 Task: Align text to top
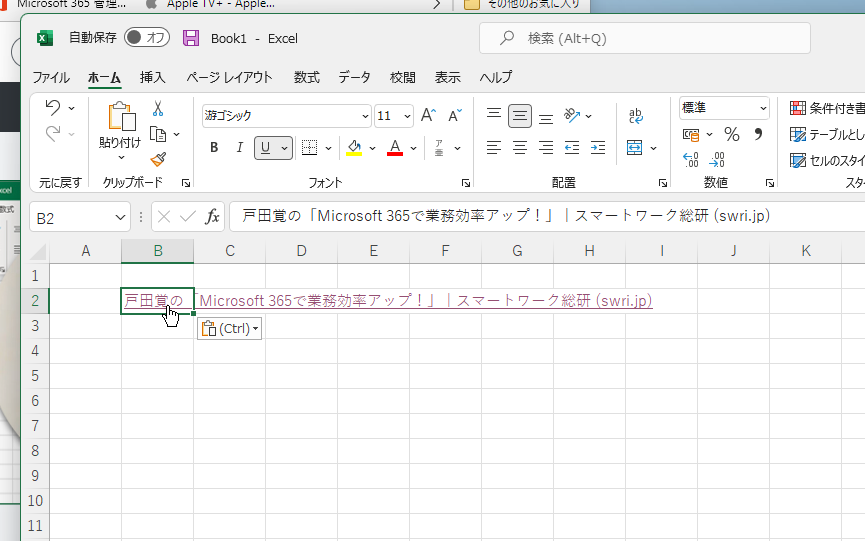click(x=494, y=115)
